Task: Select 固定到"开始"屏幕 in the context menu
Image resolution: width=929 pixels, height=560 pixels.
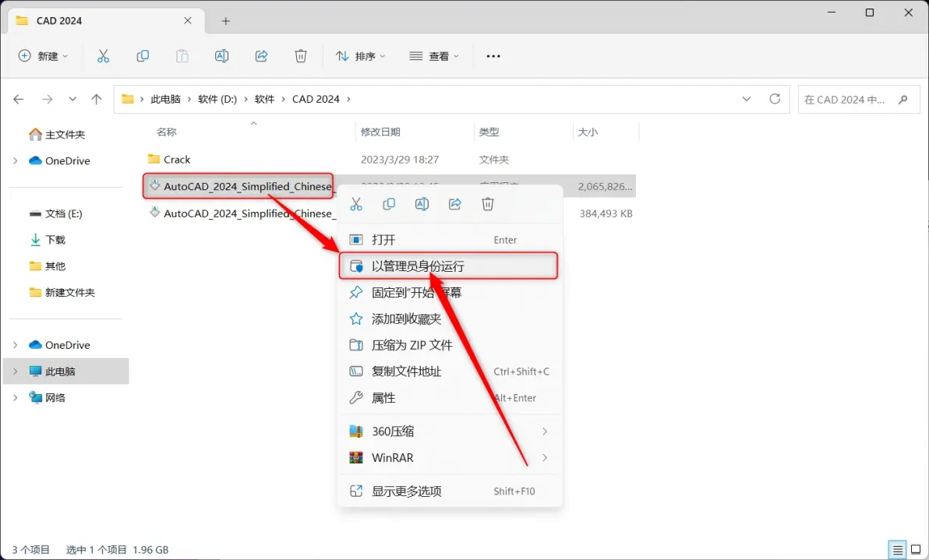Action: click(x=450, y=292)
